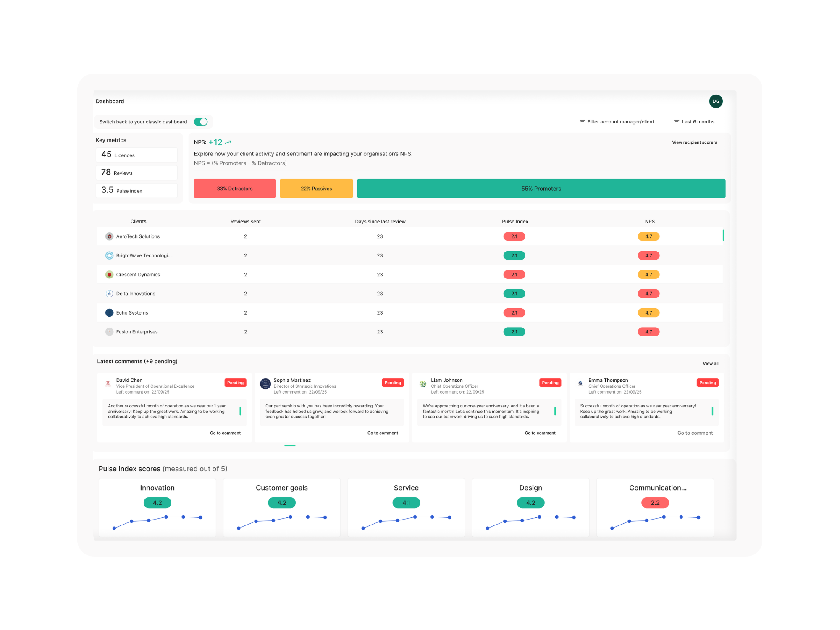Click Liam Johnson's avatar icon
The height and width of the screenshot is (630, 840).
pyautogui.click(x=423, y=384)
